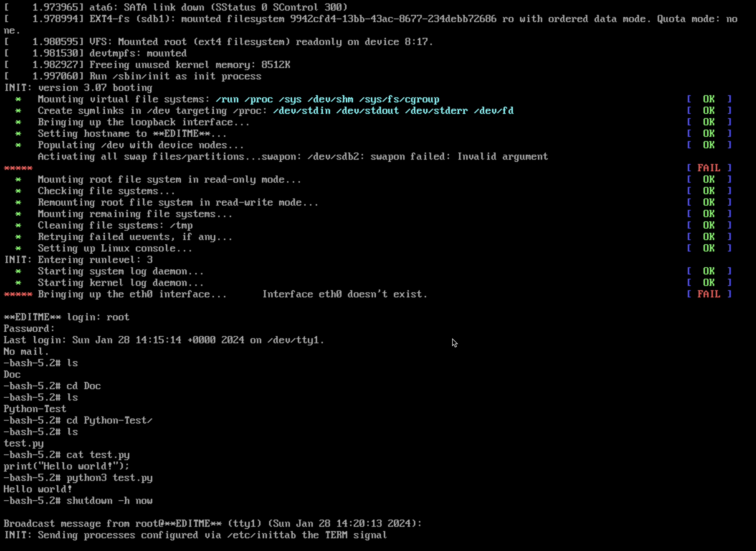The width and height of the screenshot is (756, 551).
Task: Click the FAIL status for eth0 interface
Action: [709, 294]
